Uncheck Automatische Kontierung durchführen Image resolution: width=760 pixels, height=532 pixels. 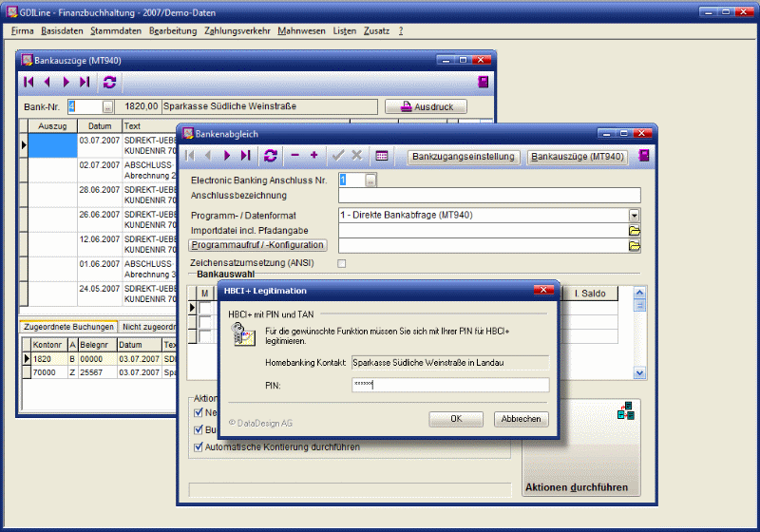(x=199, y=446)
